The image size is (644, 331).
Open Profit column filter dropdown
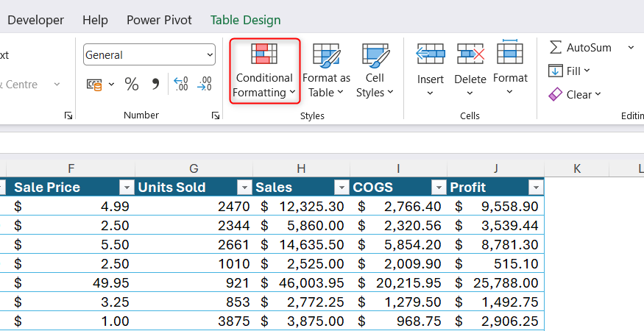[x=536, y=188]
